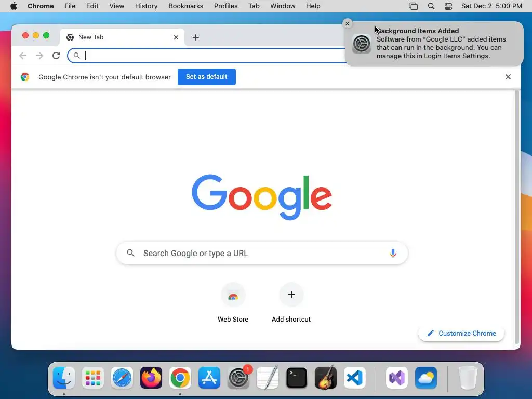Dismiss the default browser infobar

tap(508, 77)
